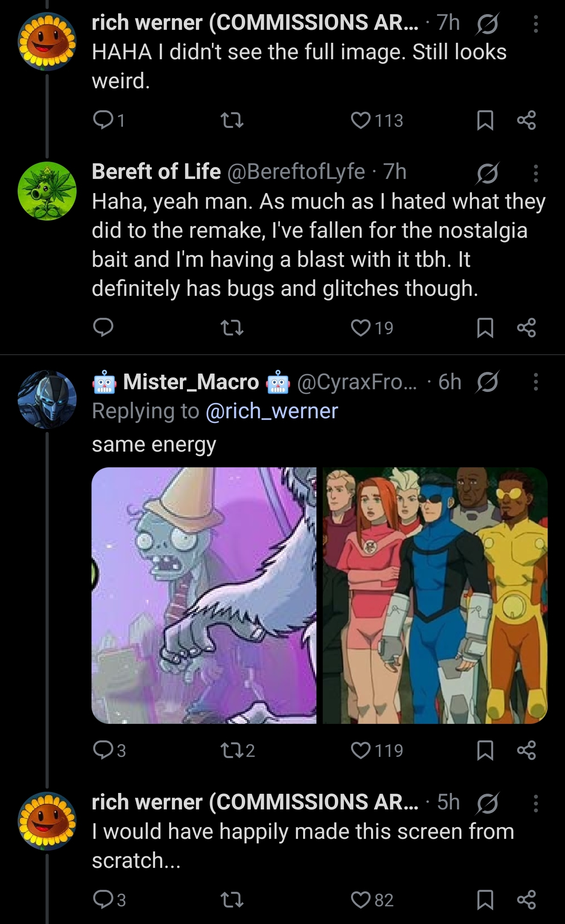Open the @BereftofLyfe profile handle
Viewport: 565px width, 924px height.
pyautogui.click(x=296, y=172)
